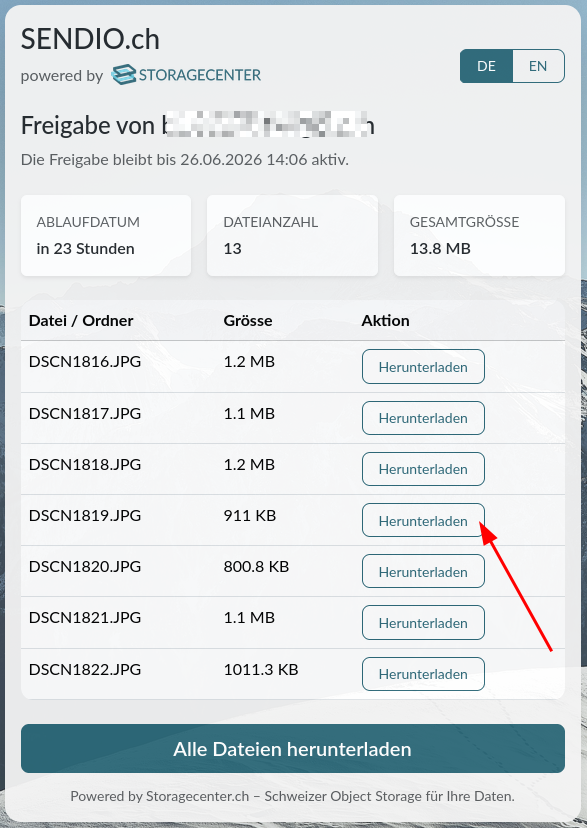
Task: Click the 911 KB size value
Action: 250,515
